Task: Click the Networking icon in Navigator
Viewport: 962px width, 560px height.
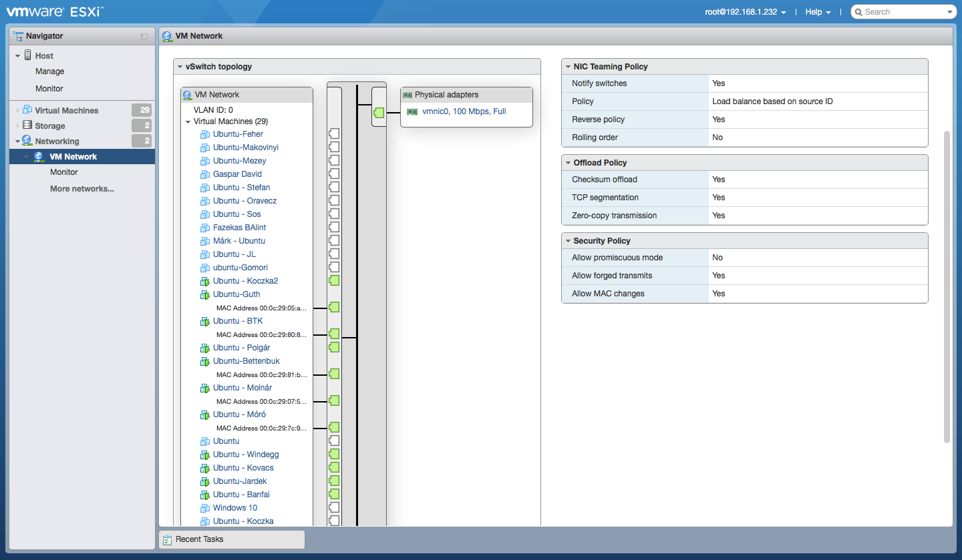Action: [x=27, y=141]
